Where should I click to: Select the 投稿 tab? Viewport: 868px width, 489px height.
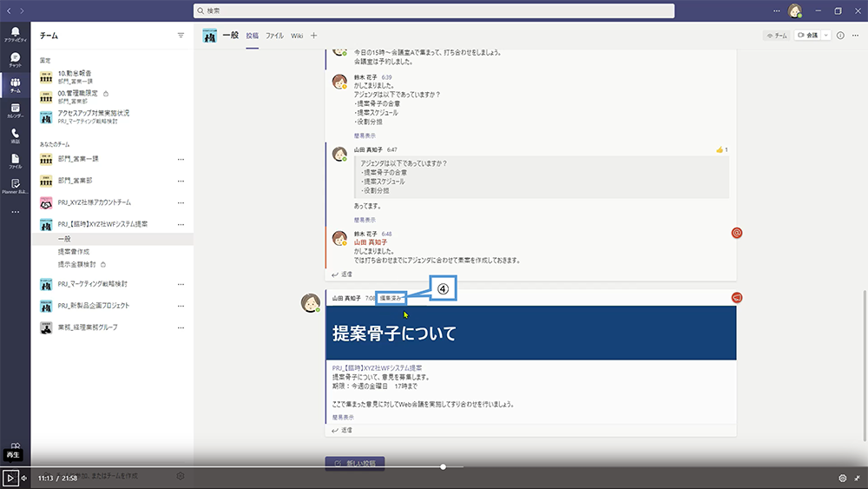pos(253,36)
